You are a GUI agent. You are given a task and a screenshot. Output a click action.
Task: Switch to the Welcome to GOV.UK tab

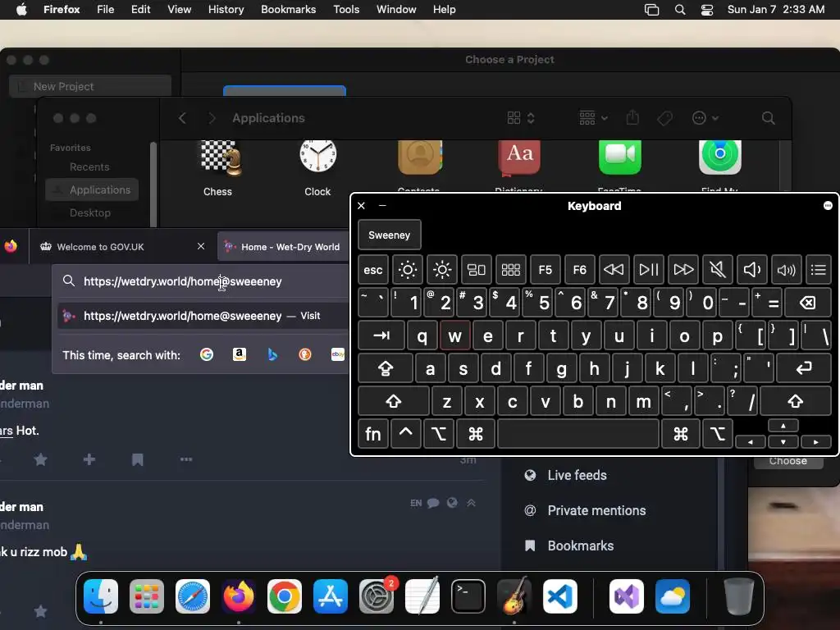click(x=122, y=246)
